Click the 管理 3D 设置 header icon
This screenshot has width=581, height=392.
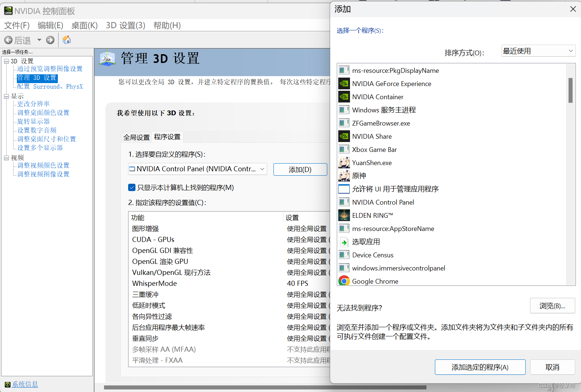point(107,59)
